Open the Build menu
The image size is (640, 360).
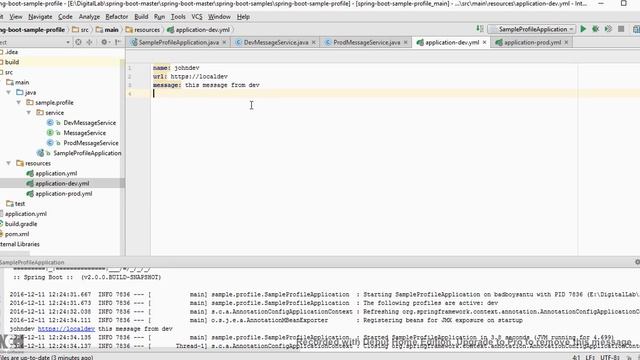point(141,17)
